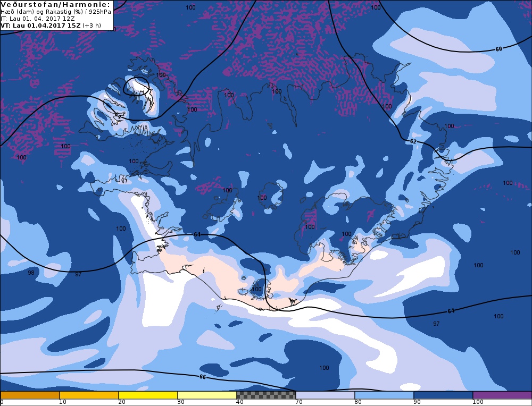Select the pale yellow 30–40 legend swatch
This screenshot has height=406, width=532.
tap(207, 395)
